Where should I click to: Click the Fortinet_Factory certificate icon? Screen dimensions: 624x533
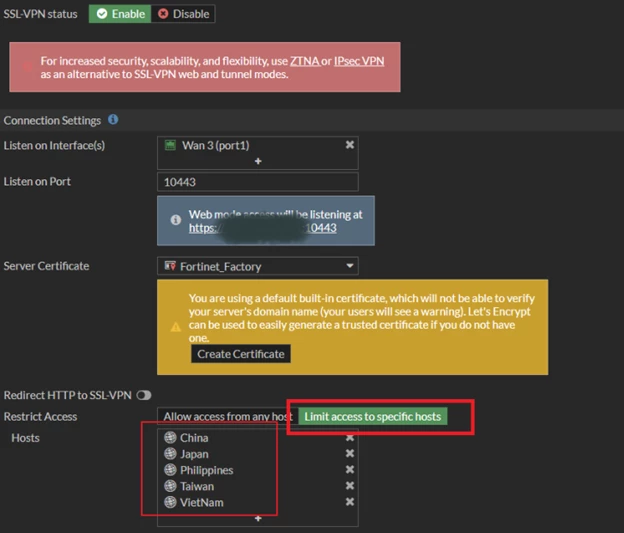pyautogui.click(x=170, y=266)
